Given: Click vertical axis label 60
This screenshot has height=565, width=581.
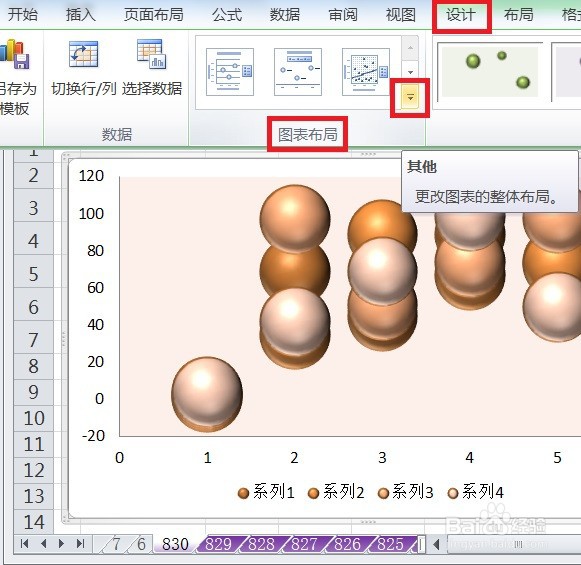Looking at the screenshot, I should pyautogui.click(x=95, y=288).
